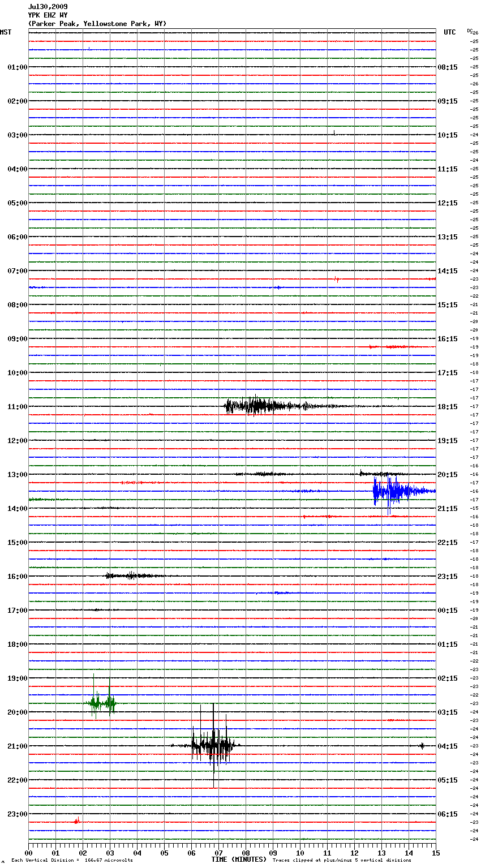481x868 pixels.
Task: Click the Traces clipped at plus/minus note
Action: 342,861
